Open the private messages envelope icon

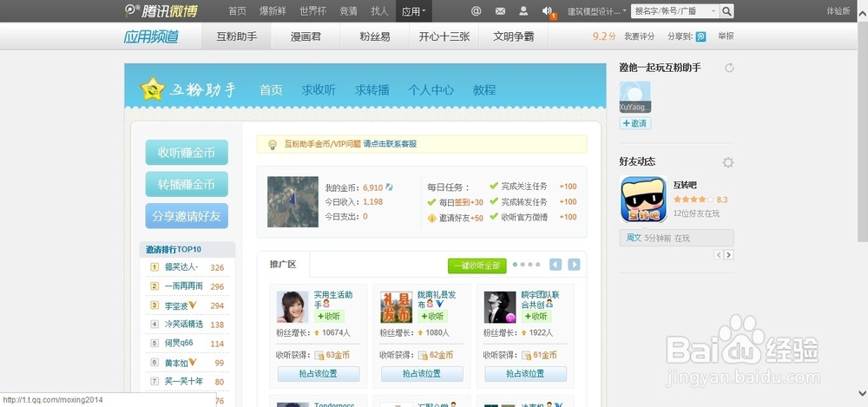point(501,11)
